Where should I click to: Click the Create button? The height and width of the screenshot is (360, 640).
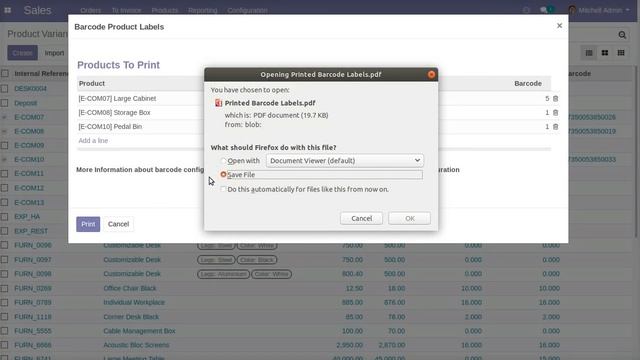click(22, 53)
